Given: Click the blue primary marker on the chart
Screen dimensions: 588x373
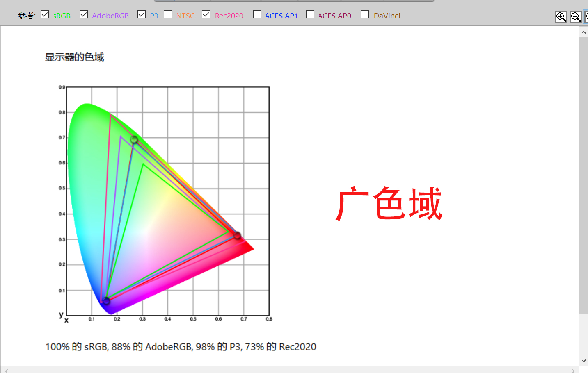Looking at the screenshot, I should [x=106, y=301].
